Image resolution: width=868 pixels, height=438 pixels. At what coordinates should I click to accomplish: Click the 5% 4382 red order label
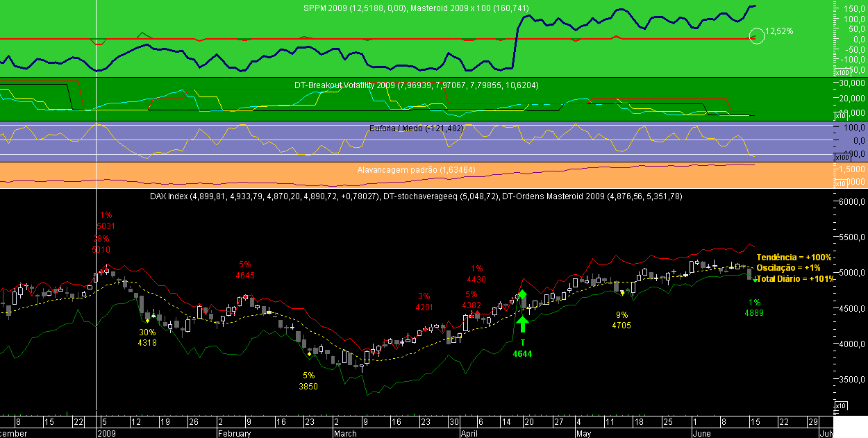(x=471, y=299)
